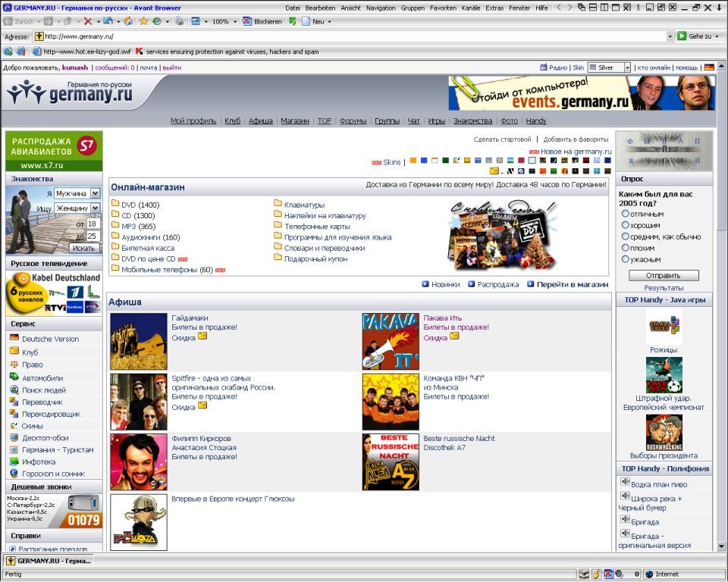Select the 'плохим' poll option
This screenshot has width=728, height=582.
tap(626, 248)
